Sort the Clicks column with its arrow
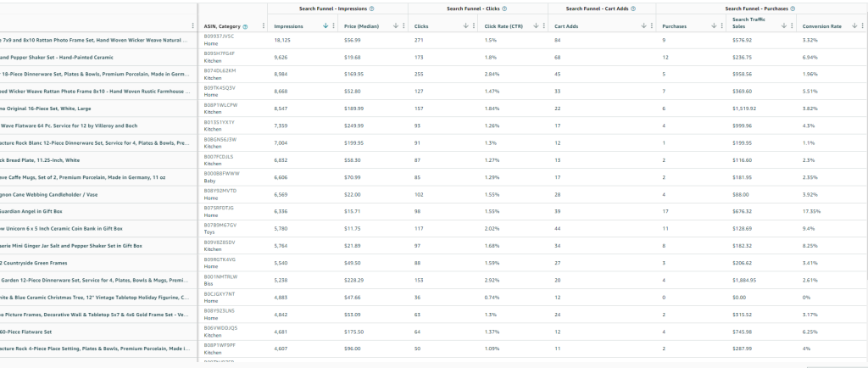The image size is (868, 368). (465, 26)
